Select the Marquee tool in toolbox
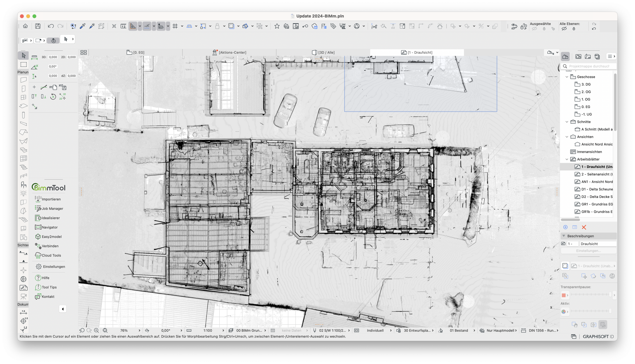This screenshot has width=635, height=364. (x=24, y=65)
